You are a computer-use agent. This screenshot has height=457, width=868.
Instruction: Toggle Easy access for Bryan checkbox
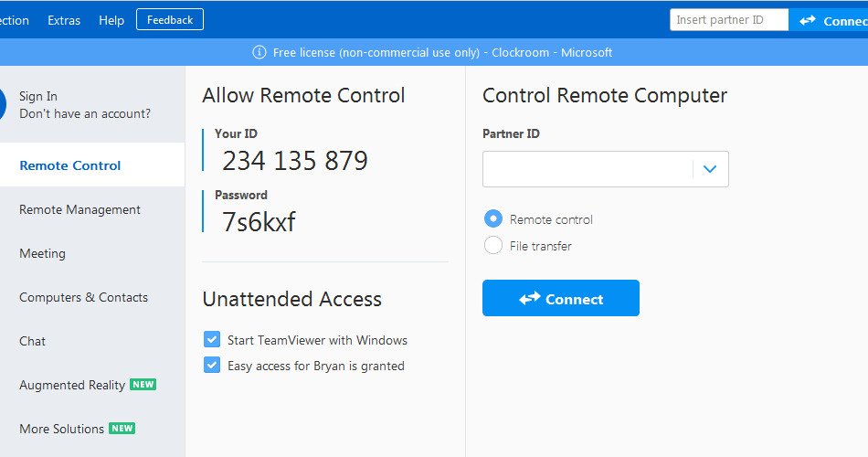212,365
